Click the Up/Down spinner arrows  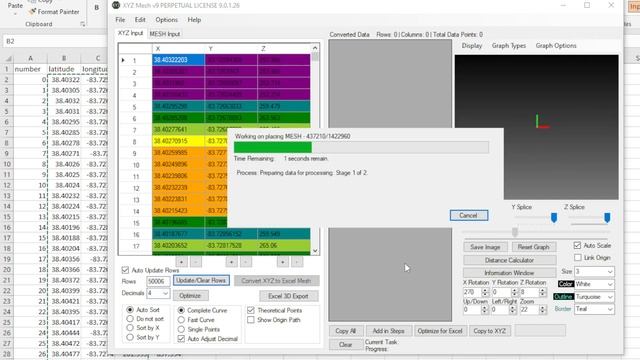pyautogui.click(x=484, y=310)
